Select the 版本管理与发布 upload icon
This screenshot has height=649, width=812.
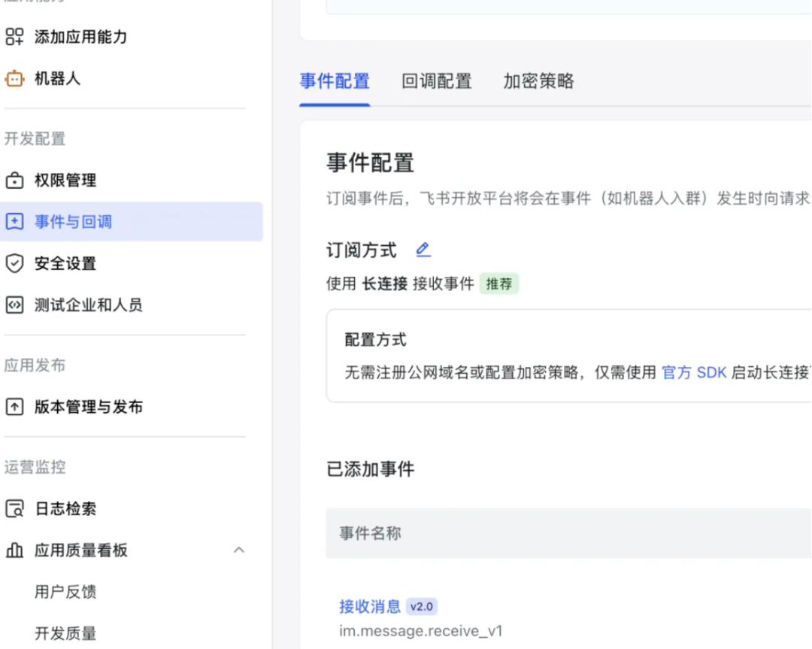pos(15,407)
